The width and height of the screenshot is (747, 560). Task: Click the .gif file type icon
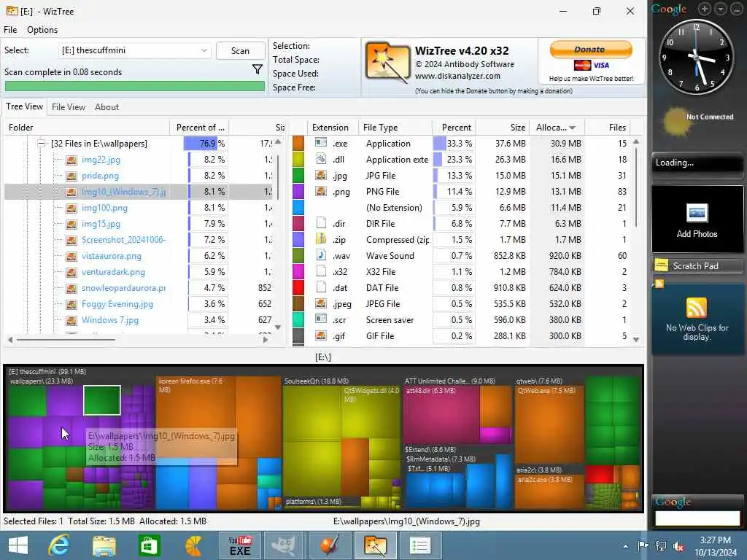click(321, 335)
